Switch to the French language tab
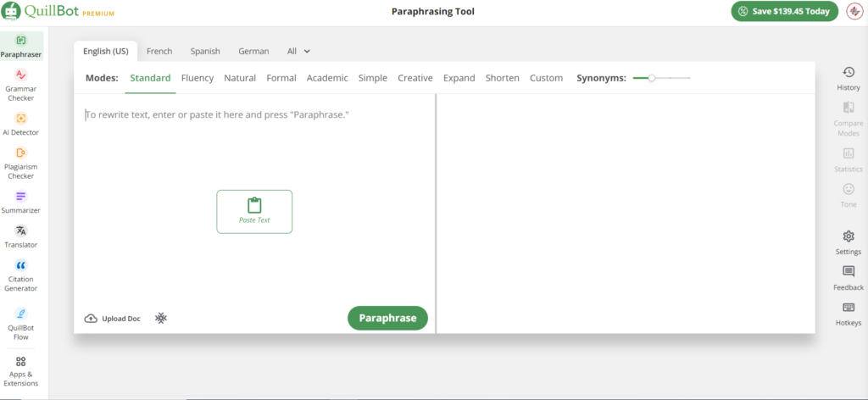Screen dimensions: 868x400 pos(159,51)
